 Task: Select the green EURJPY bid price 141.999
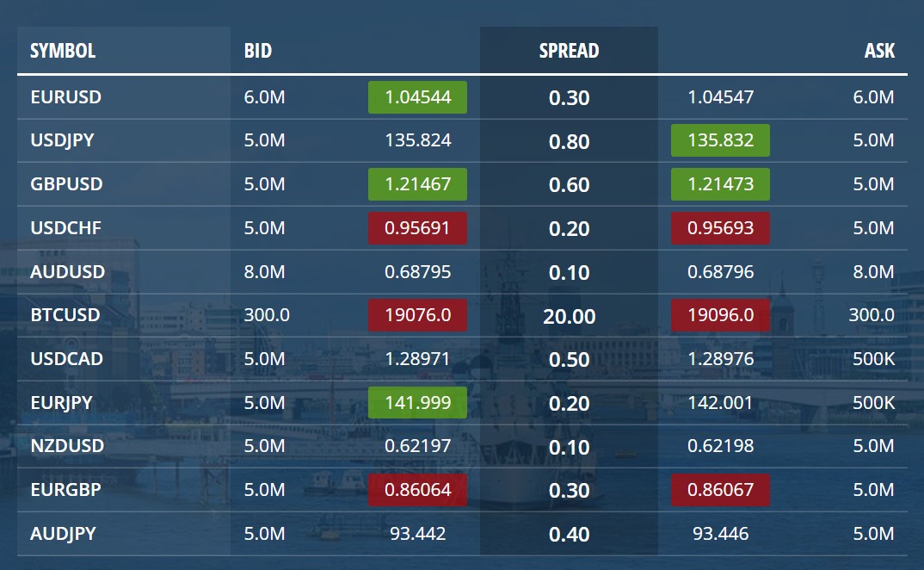click(x=417, y=403)
